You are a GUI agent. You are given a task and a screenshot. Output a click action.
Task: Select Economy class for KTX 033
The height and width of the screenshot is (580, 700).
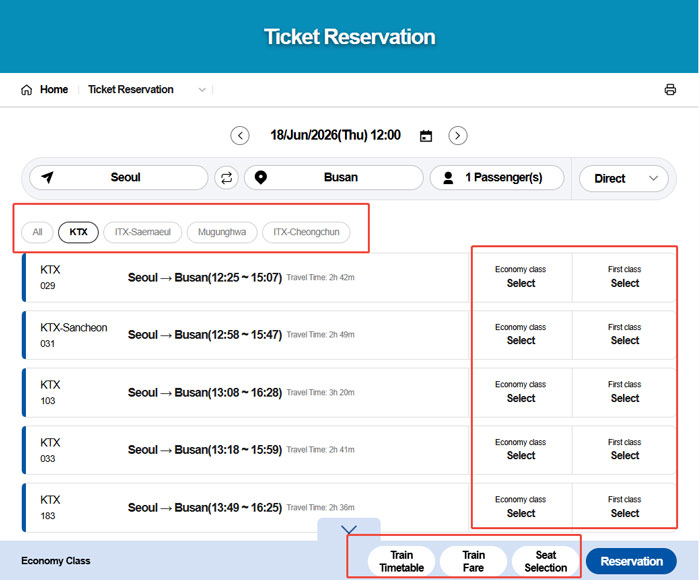(521, 450)
